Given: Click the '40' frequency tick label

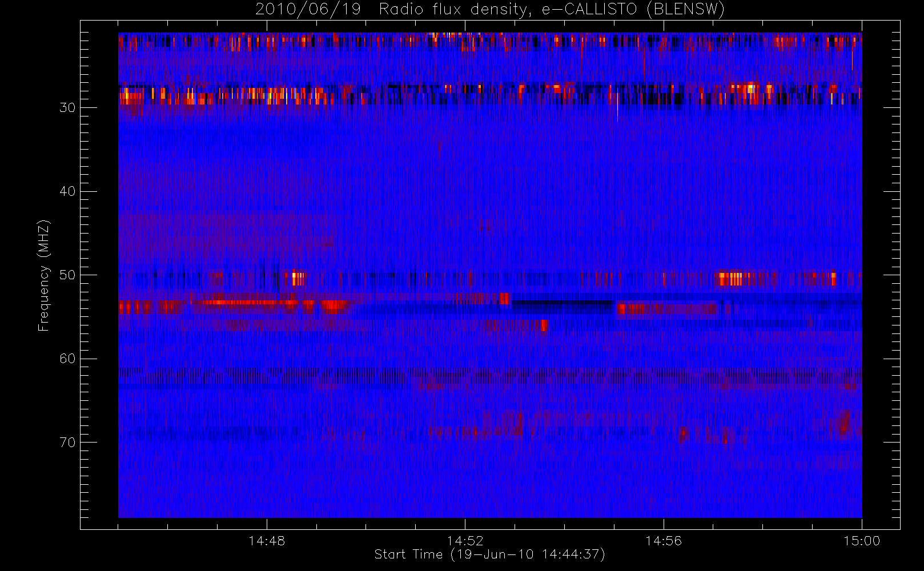Looking at the screenshot, I should click(67, 191).
